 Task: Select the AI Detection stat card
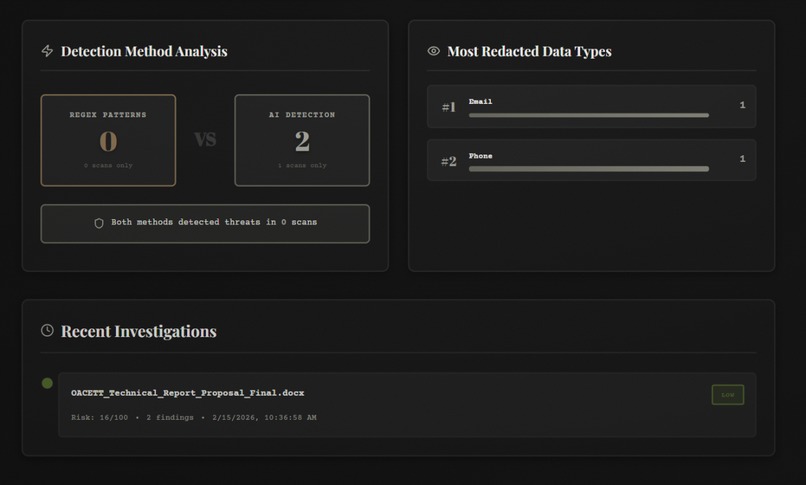point(302,140)
